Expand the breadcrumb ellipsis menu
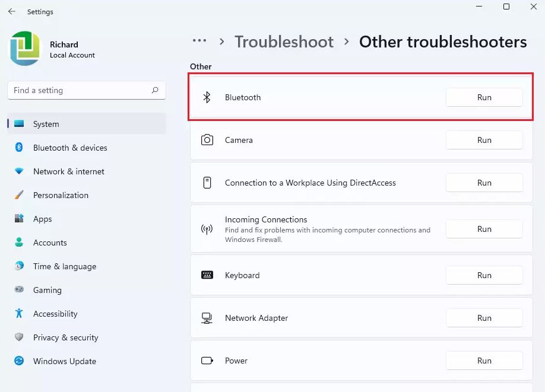This screenshot has height=392, width=545. [x=199, y=42]
